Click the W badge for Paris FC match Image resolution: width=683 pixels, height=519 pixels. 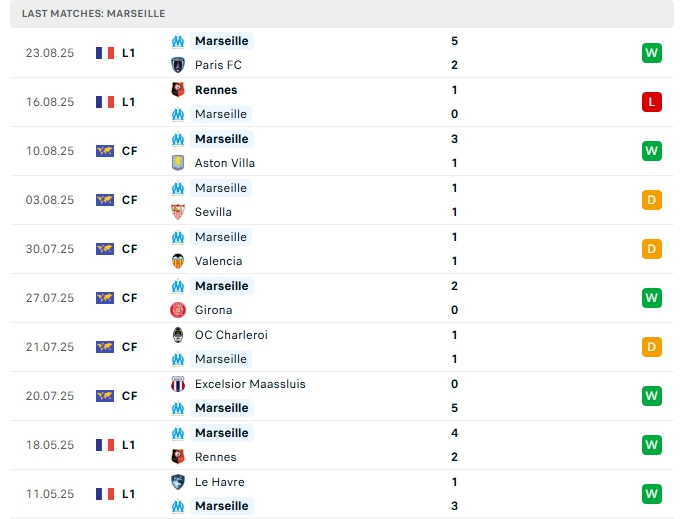tap(652, 53)
